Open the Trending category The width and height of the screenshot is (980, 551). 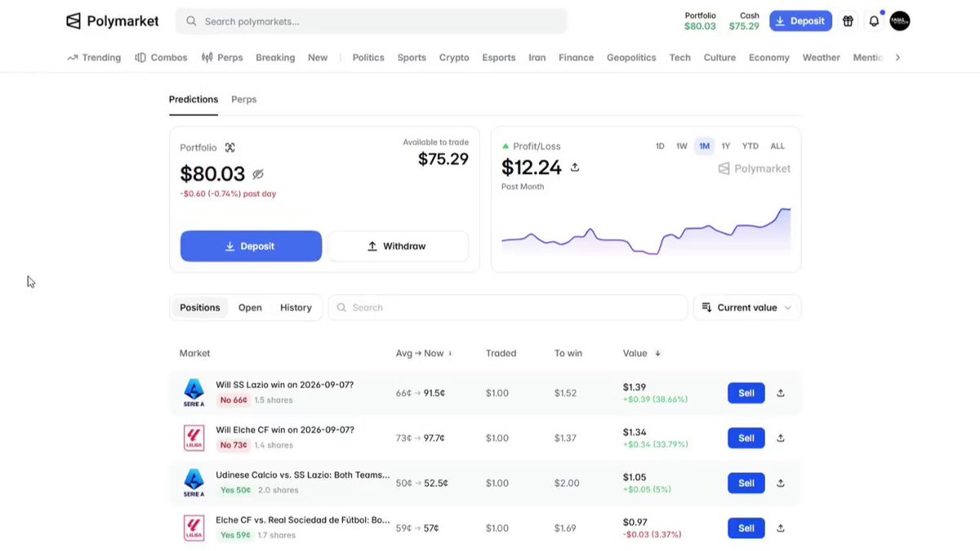(x=94, y=58)
